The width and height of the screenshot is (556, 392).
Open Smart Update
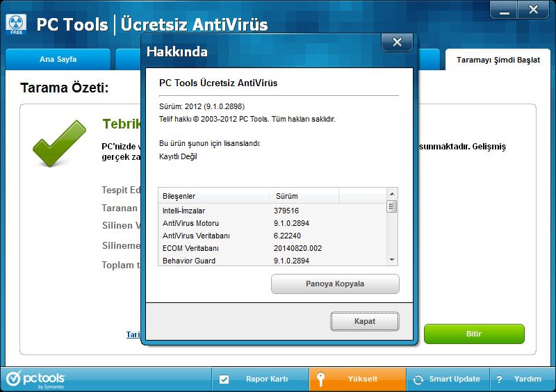[x=448, y=379]
